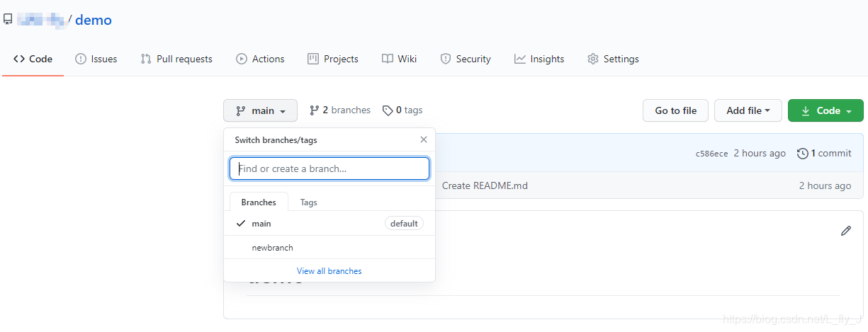Open the Create README.md commit message
The height and width of the screenshot is (332, 868).
coord(485,185)
